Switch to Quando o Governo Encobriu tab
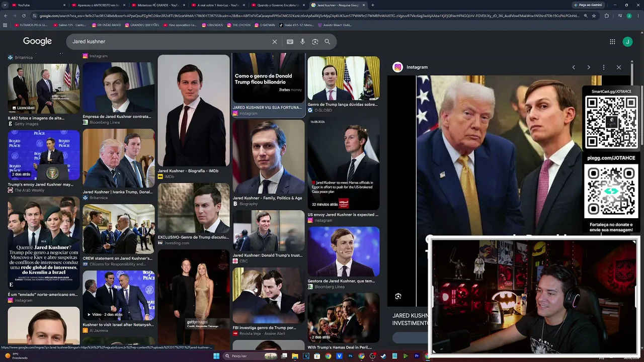The image size is (644, 362). point(278,5)
